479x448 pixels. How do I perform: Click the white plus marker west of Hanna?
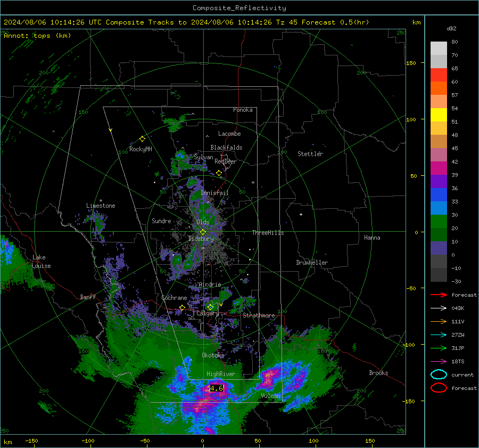tap(301, 214)
